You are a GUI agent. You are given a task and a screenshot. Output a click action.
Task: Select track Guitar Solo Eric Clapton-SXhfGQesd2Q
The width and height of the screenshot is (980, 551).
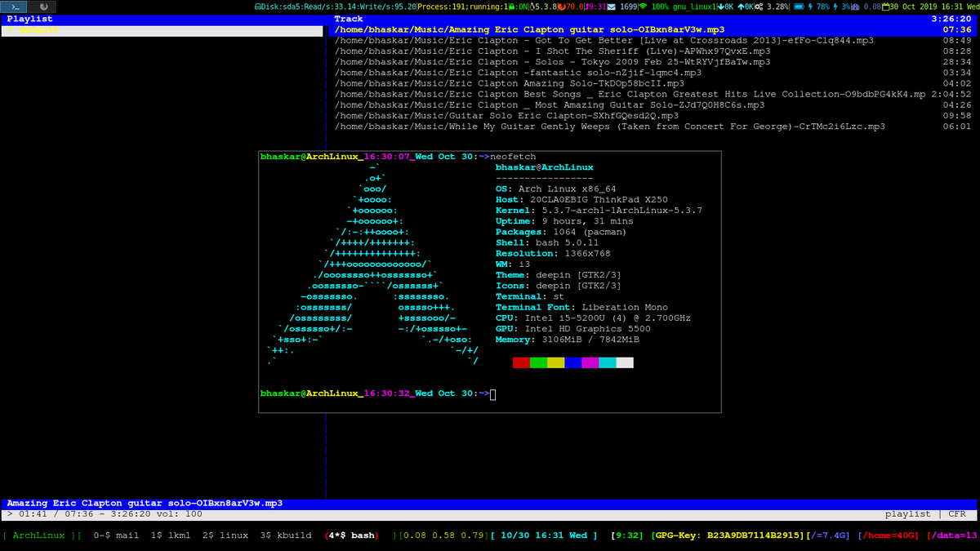[652, 116]
